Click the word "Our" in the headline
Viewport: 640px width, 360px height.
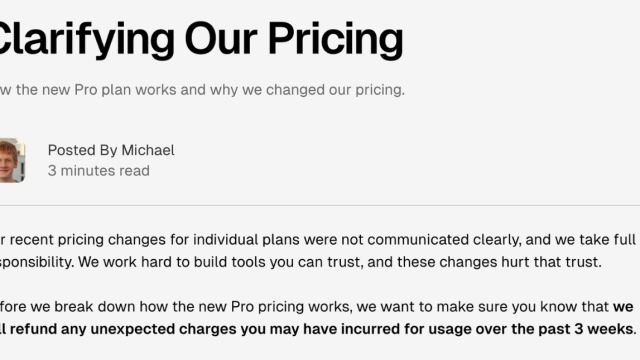[x=221, y=40]
